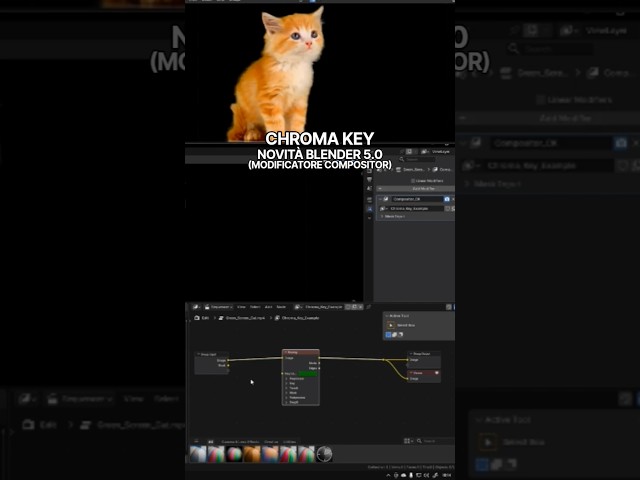Toggle the blue modifier enable icon
Viewport: 640px width, 480px height.
coord(447,199)
